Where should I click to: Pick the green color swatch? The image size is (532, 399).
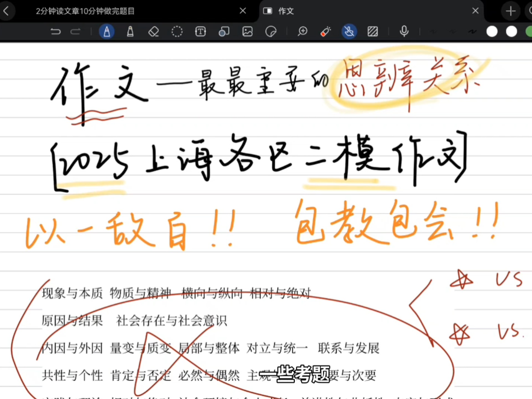(529, 32)
